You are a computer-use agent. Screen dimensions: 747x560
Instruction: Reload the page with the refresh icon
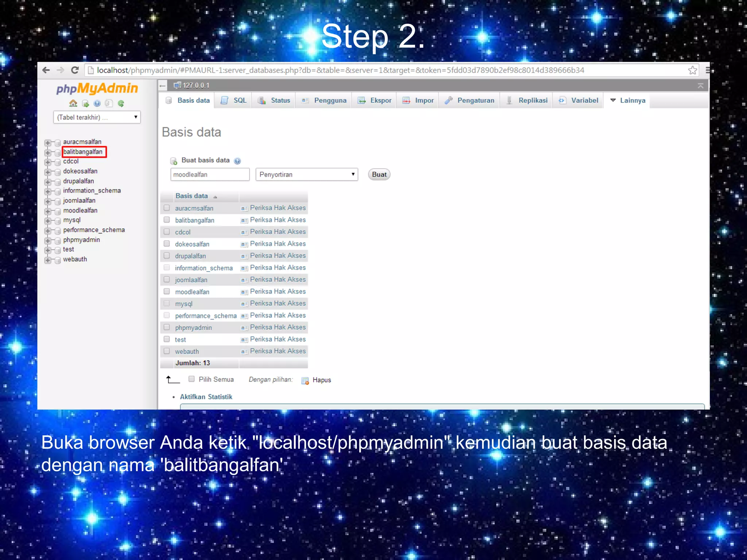[75, 70]
